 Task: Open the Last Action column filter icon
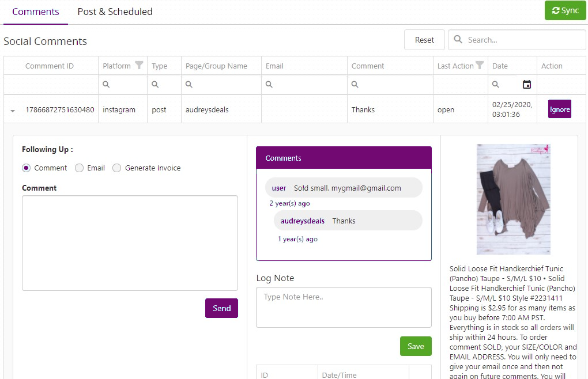(479, 65)
